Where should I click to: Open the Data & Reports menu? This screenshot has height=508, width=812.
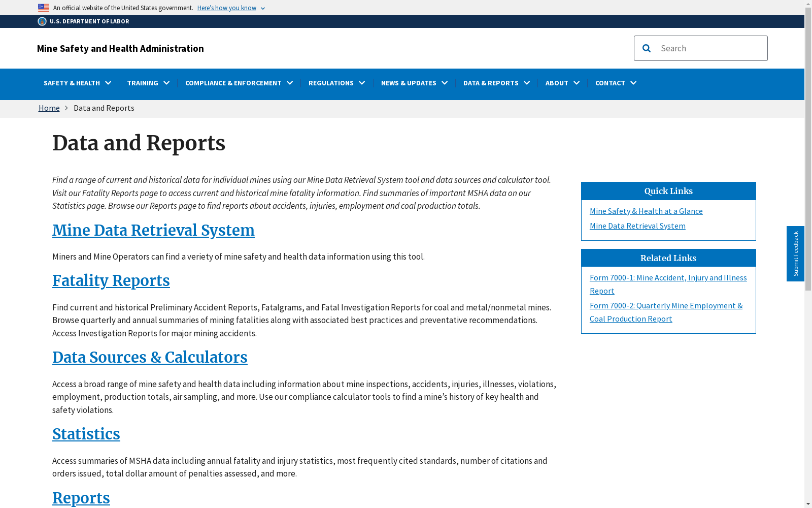click(x=496, y=83)
